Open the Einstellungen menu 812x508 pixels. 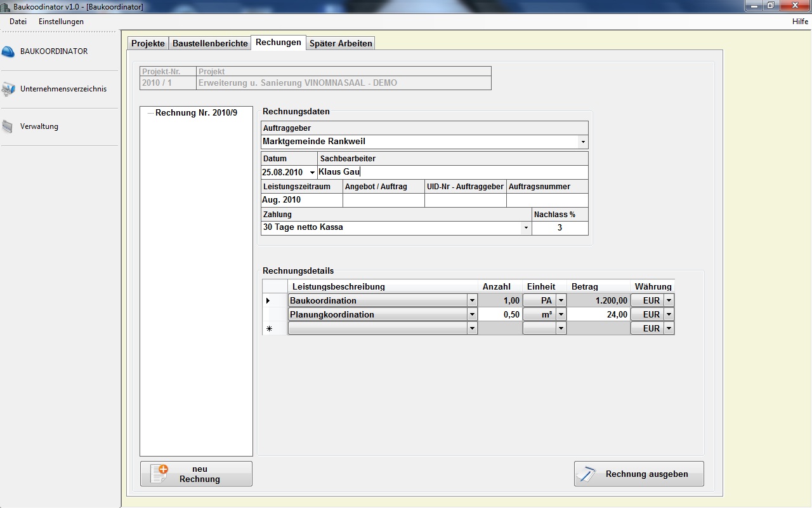[61, 22]
